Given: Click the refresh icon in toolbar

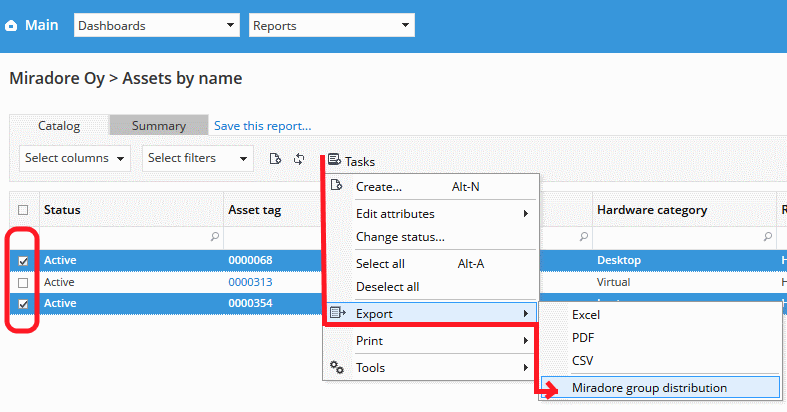Looking at the screenshot, I should 299,159.
